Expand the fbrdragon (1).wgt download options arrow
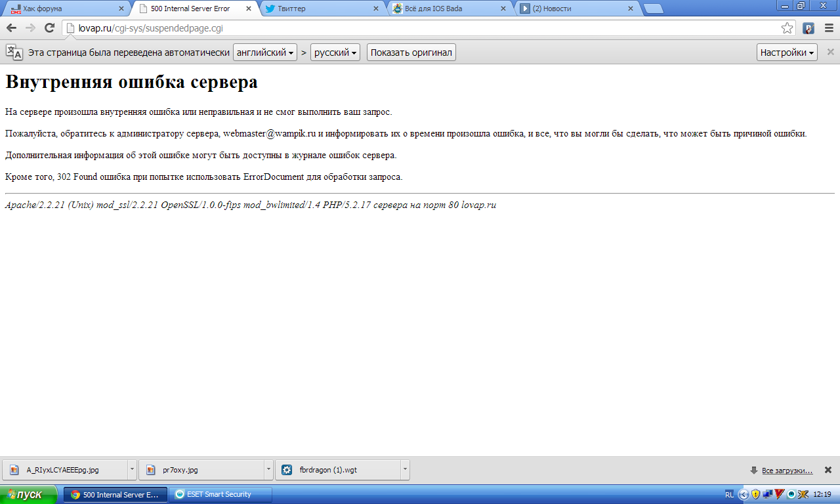This screenshot has width=840, height=504. pyautogui.click(x=405, y=470)
